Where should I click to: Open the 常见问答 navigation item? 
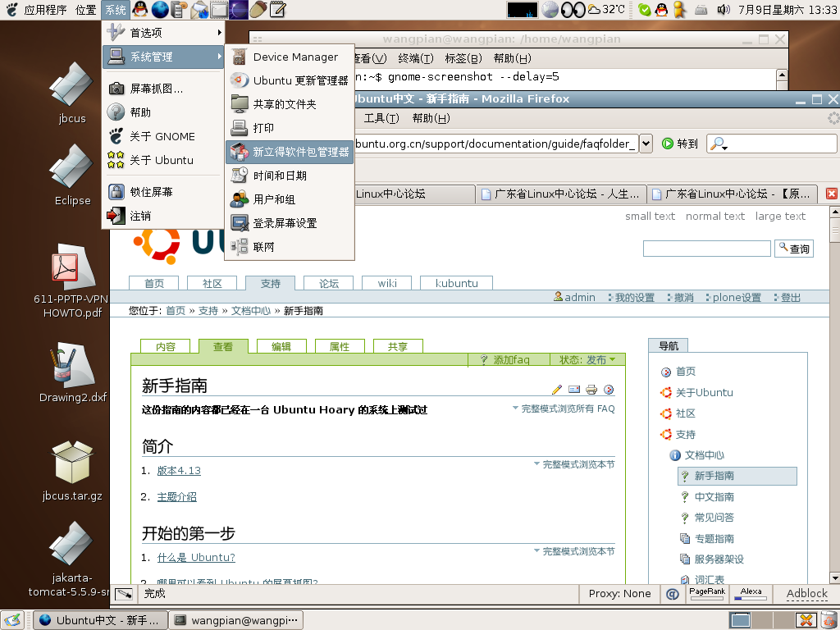[714, 518]
